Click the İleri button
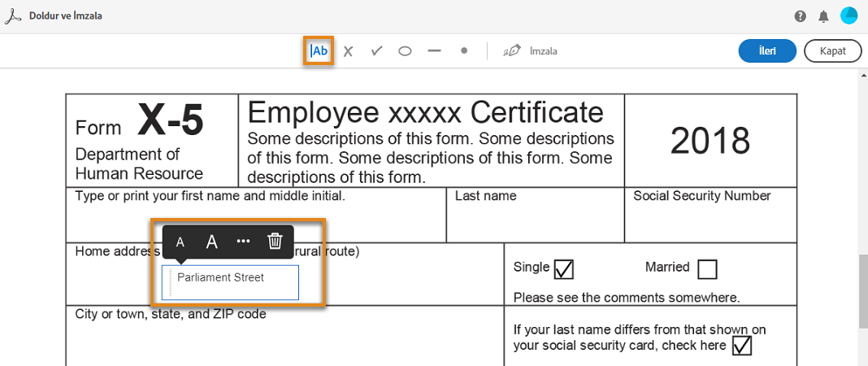The width and height of the screenshot is (868, 366). click(x=767, y=51)
